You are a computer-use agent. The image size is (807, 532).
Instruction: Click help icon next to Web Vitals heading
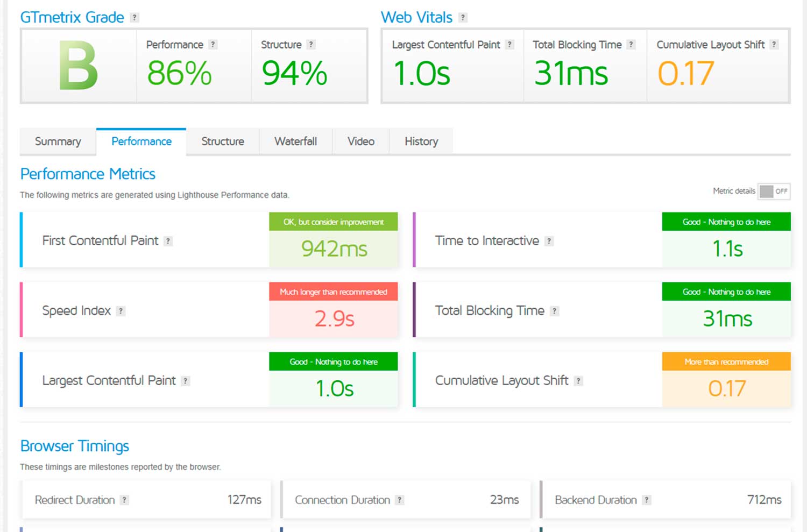coord(463,18)
